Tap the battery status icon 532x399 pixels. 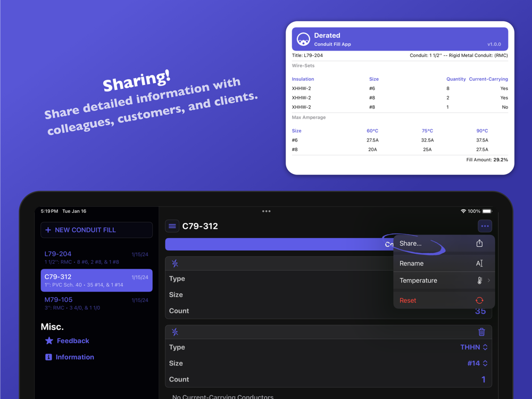coord(487,211)
